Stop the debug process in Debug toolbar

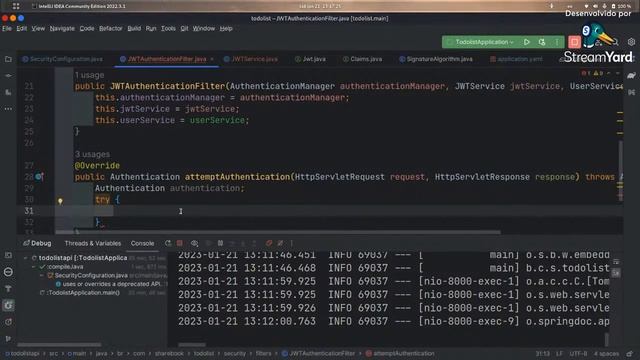[x=180, y=243]
